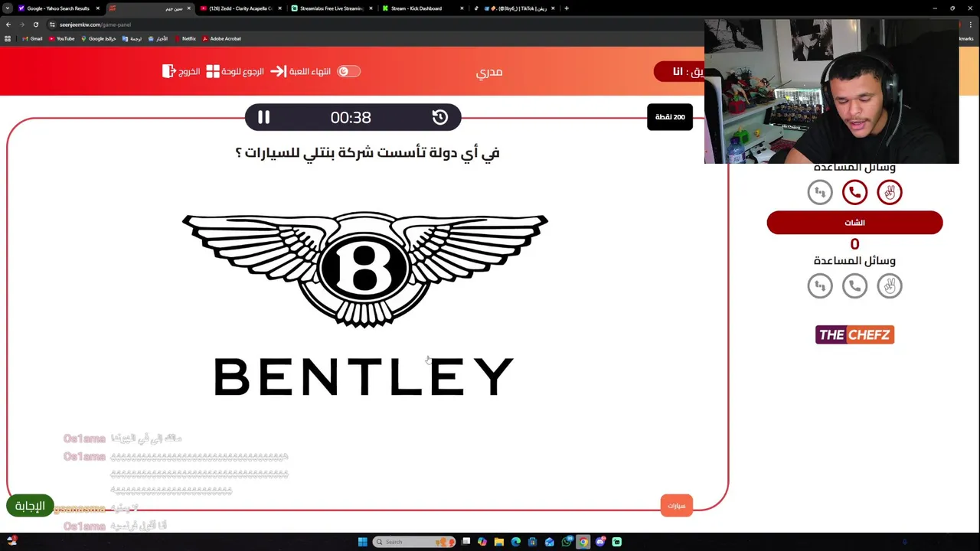Image resolution: width=980 pixels, height=551 pixels.
Task: Open the ترجمة translate bookmark
Action: (x=132, y=38)
